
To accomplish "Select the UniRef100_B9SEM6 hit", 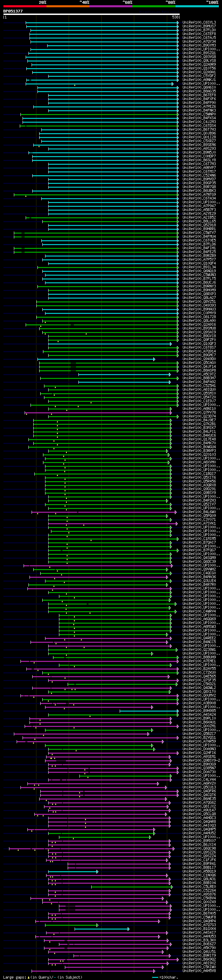I will (x=199, y=145).
